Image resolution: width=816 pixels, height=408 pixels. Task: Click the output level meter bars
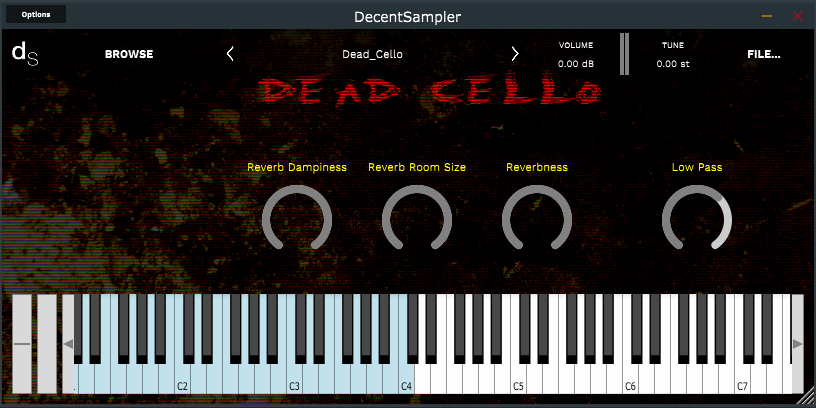pyautogui.click(x=624, y=54)
